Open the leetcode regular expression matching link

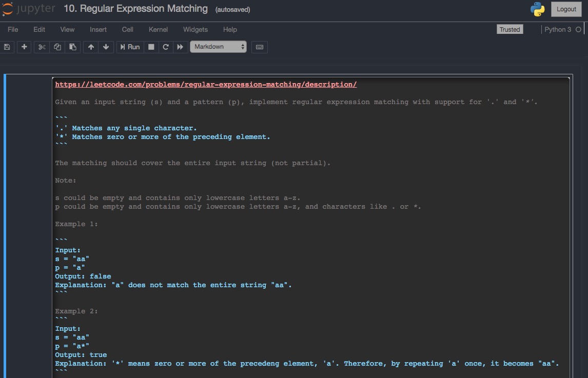[x=205, y=84]
